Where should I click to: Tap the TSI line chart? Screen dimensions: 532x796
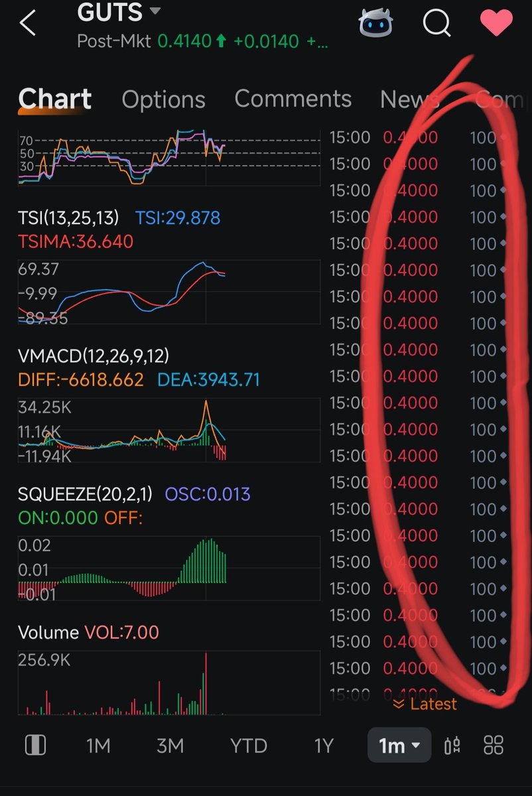(x=169, y=291)
